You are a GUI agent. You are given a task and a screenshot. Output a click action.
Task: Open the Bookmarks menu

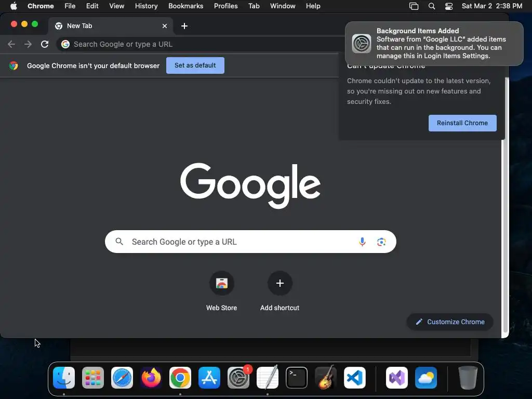[185, 6]
